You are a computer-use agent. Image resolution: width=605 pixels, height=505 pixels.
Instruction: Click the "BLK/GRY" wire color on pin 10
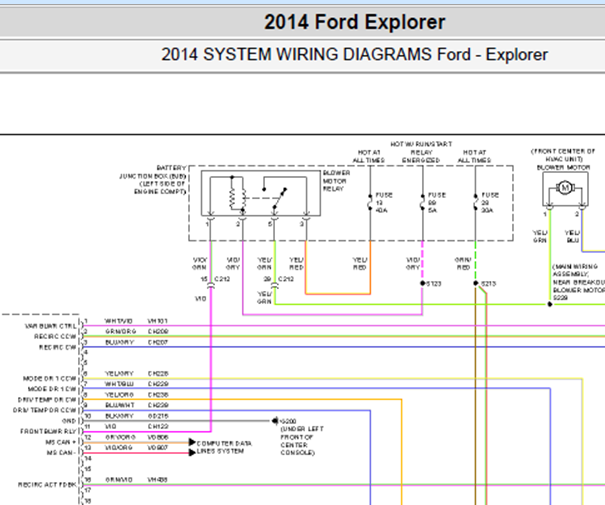[x=119, y=416]
